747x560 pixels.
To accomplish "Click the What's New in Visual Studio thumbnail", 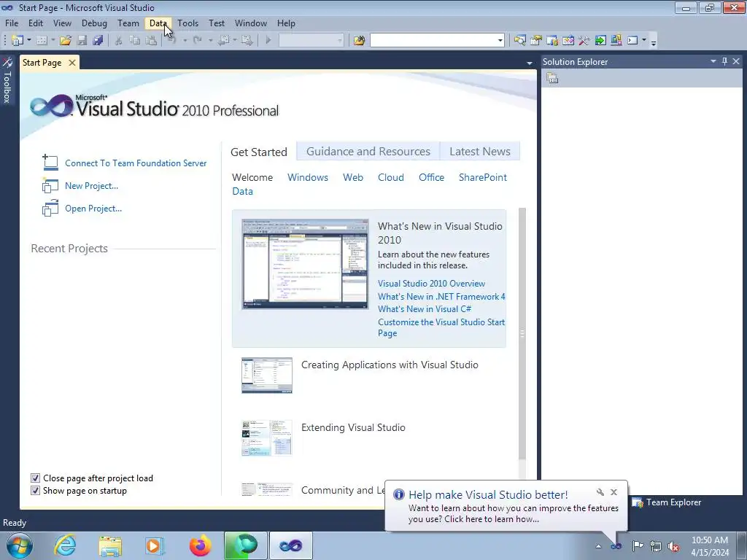I will click(305, 264).
